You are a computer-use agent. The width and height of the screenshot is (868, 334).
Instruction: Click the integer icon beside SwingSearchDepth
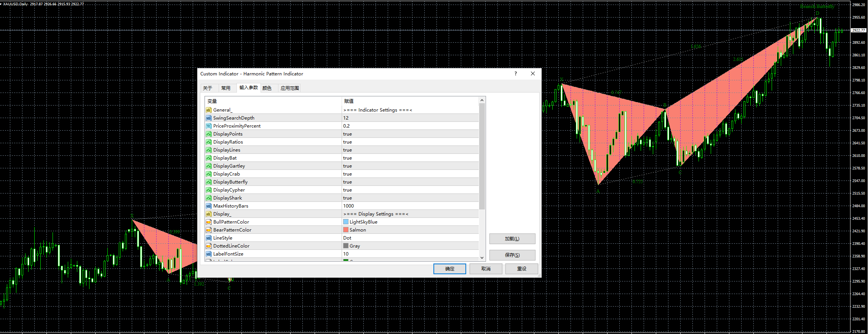click(x=208, y=118)
